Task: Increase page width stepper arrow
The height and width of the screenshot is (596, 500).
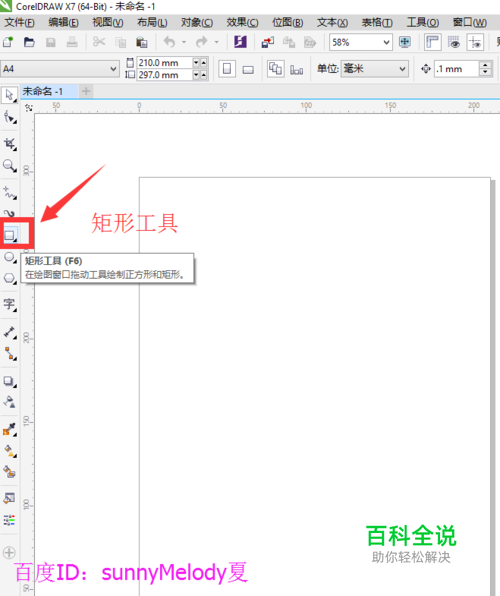Action: point(204,62)
